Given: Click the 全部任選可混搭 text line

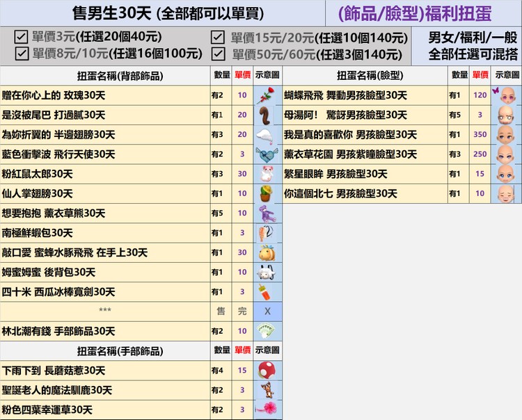Looking at the screenshot, I should coord(473,54).
